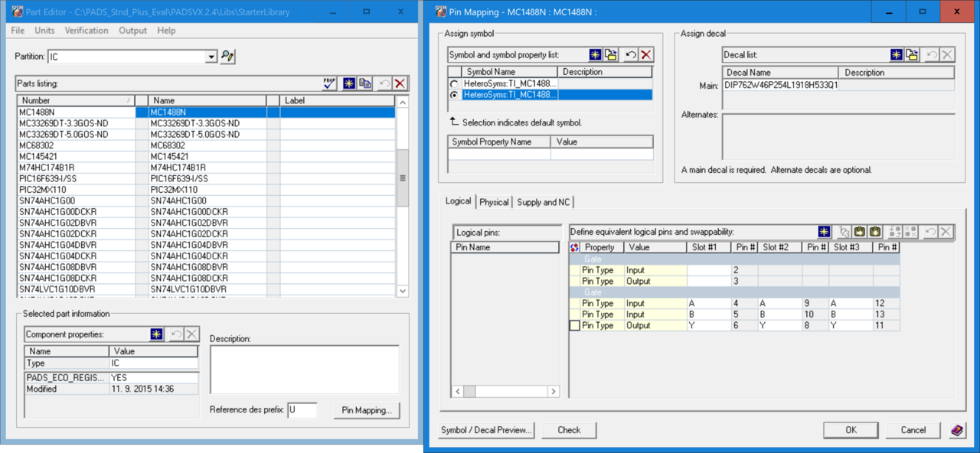
Task: Click the PADS_ECO_REGIS property row
Action: 111,378
